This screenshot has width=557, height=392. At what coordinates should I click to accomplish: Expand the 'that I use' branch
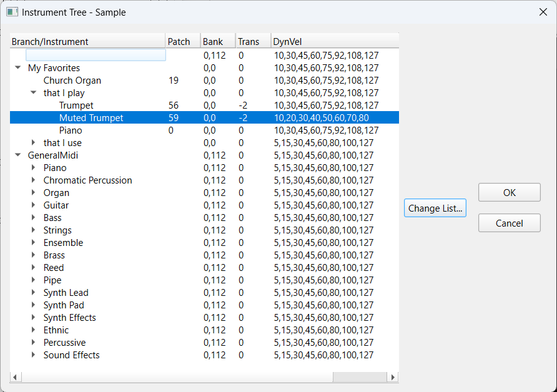pos(33,142)
